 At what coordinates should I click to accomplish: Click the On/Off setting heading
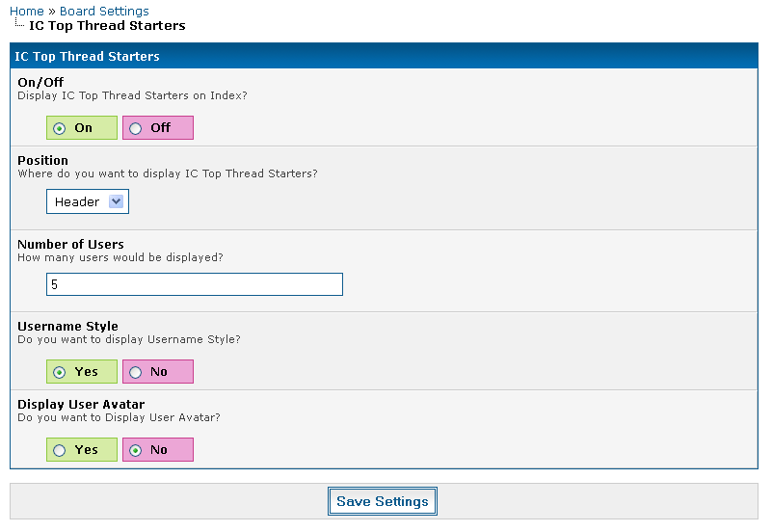point(40,83)
